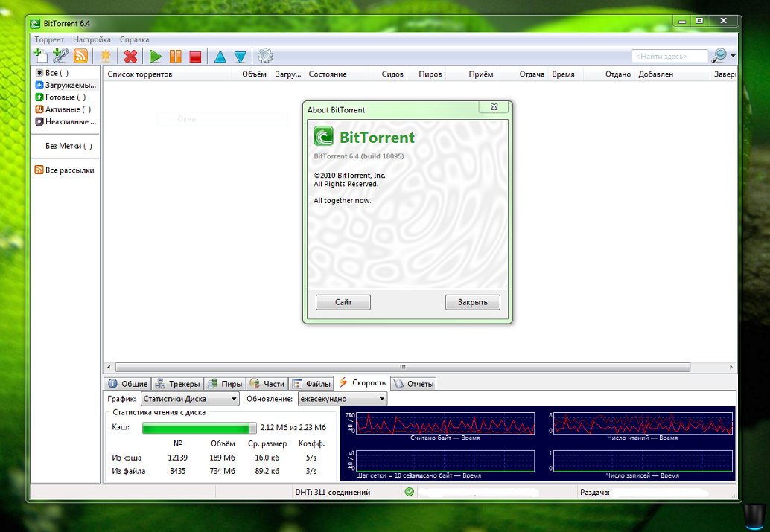Open the Торрент menu
This screenshot has height=532, width=770.
tap(49, 39)
